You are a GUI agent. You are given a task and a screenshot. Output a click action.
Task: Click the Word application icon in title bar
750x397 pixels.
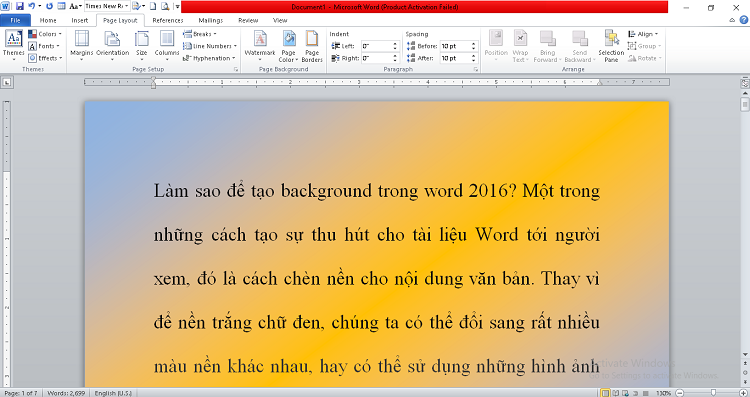[6, 6]
